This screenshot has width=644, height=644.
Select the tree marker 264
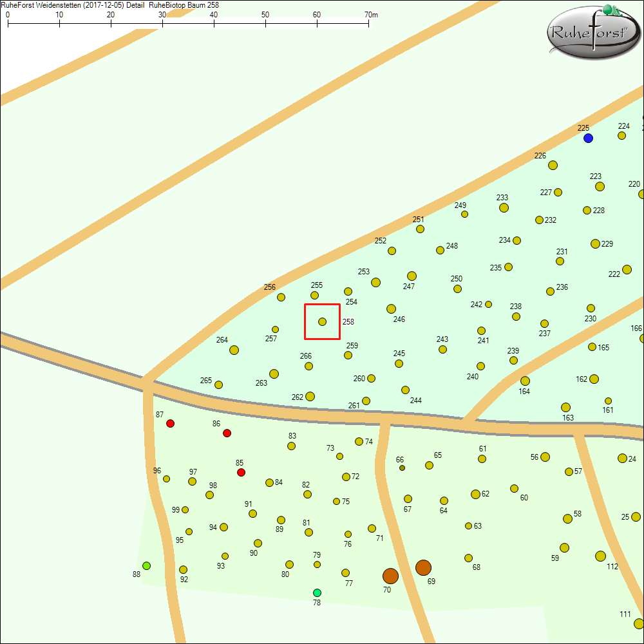(234, 350)
